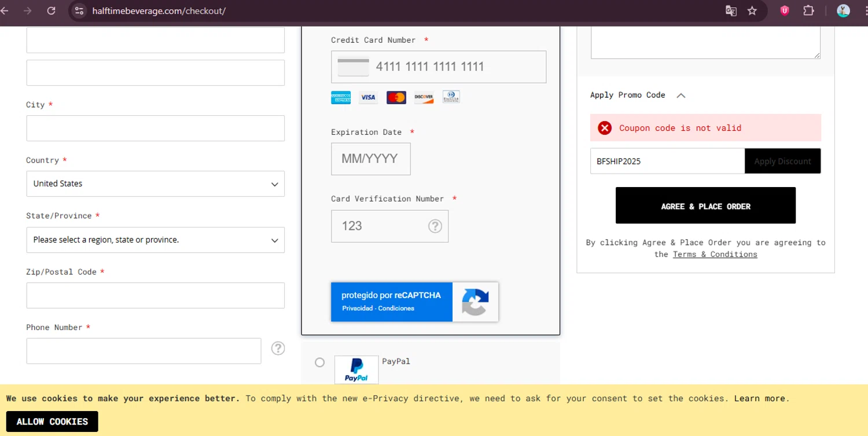Focus the City input field

click(x=155, y=128)
